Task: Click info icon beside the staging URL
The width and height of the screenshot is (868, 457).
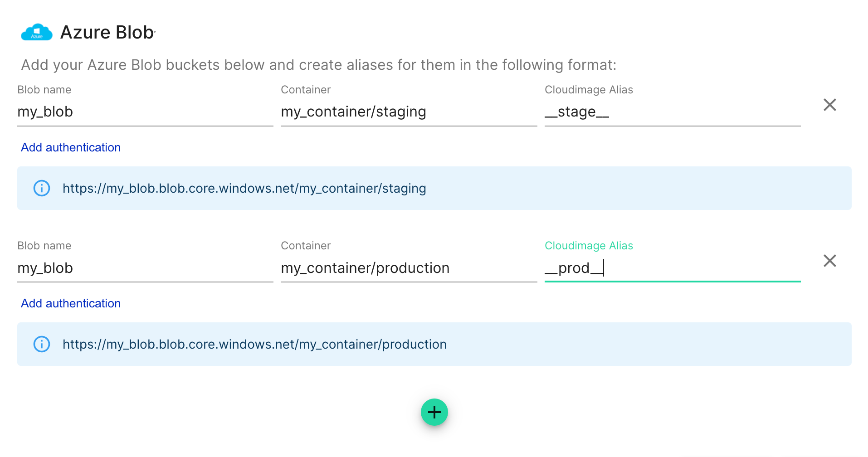Action: click(42, 188)
